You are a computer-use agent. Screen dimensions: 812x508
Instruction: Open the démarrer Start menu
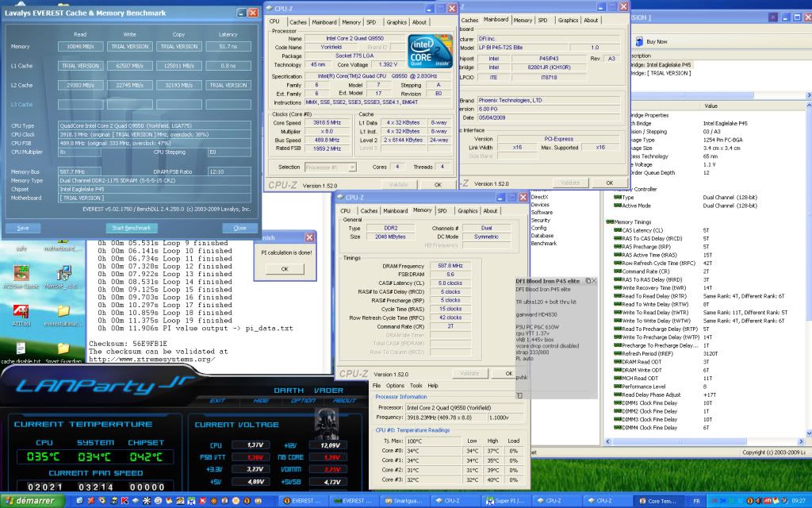32,501
